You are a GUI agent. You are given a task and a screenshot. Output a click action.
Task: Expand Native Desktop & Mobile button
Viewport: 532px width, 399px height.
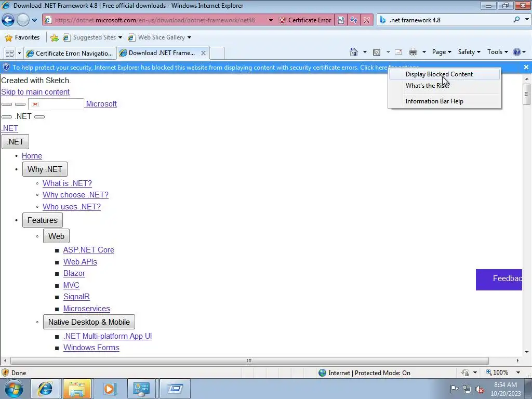pos(89,322)
